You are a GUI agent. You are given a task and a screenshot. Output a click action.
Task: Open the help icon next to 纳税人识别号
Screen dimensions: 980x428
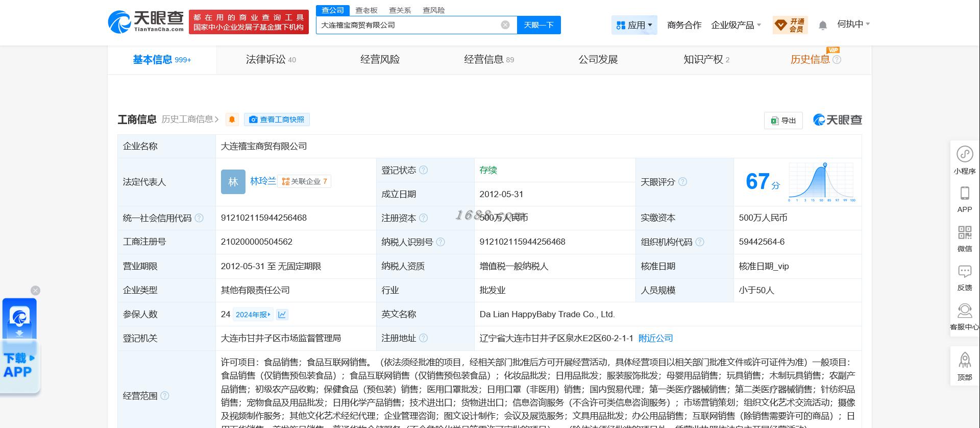click(440, 242)
